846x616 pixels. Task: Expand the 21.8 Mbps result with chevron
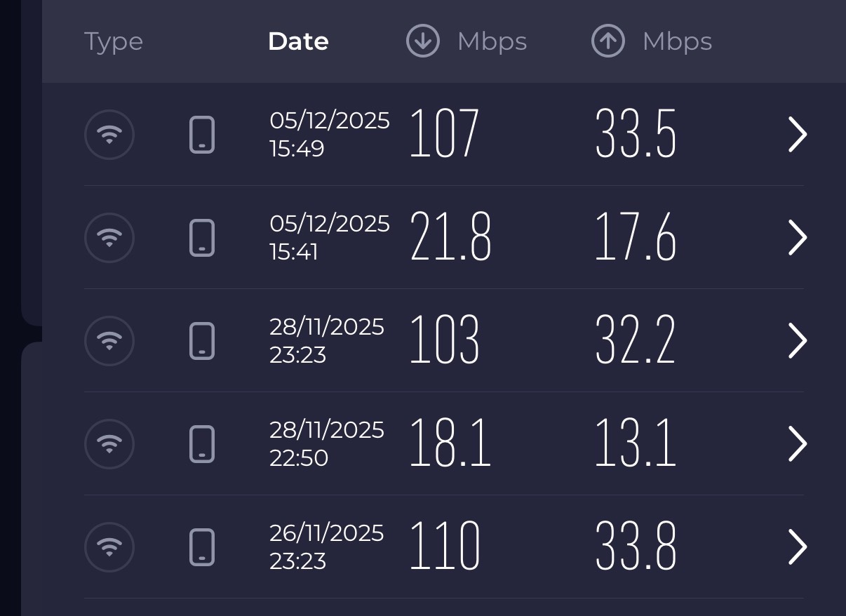(798, 238)
